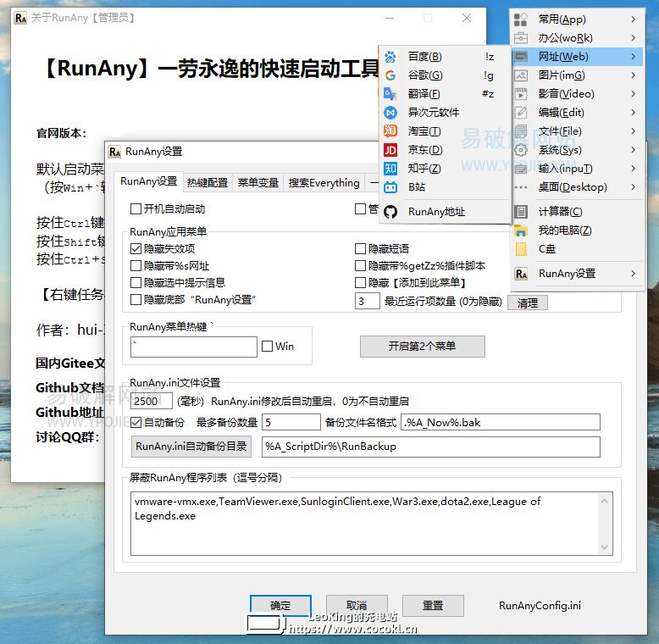Click the 系统(Sys) gear icon
Viewport: 659px width, 644px height.
pyautogui.click(x=521, y=150)
